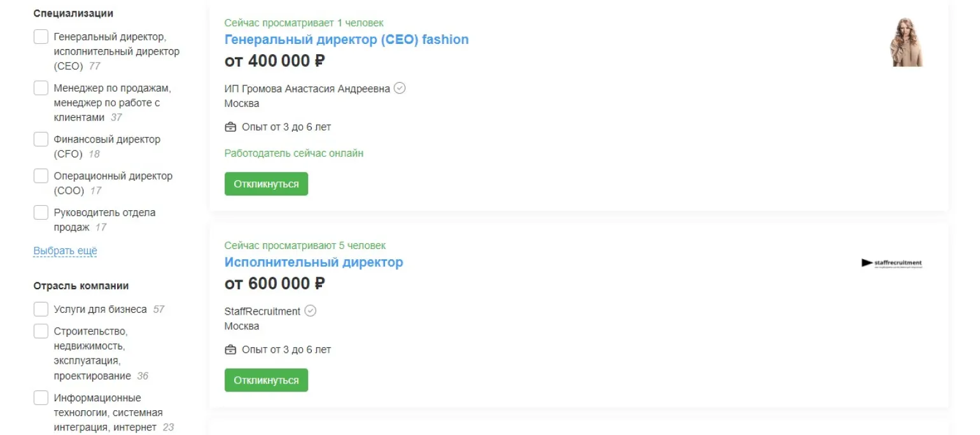Click verified checkmark icon beside ИП Громова
Viewport: 980px width, 435px height.
tap(400, 89)
